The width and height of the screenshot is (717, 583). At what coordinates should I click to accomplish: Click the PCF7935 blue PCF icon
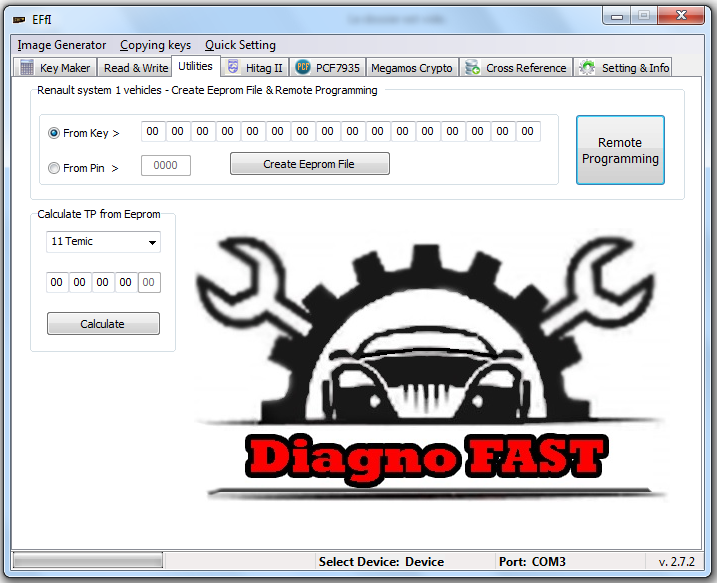pos(303,67)
